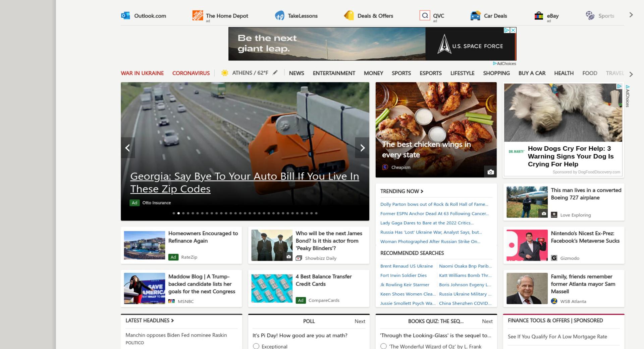The height and width of the screenshot is (349, 644).
Task: Open Lady Gaga Critics trending link
Action: click(x=427, y=223)
